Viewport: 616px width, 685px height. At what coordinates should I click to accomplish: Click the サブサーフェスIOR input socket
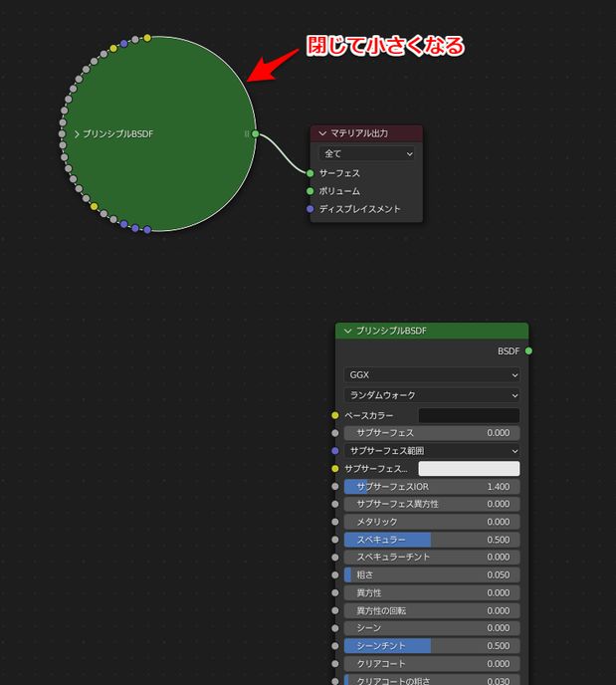(x=334, y=486)
